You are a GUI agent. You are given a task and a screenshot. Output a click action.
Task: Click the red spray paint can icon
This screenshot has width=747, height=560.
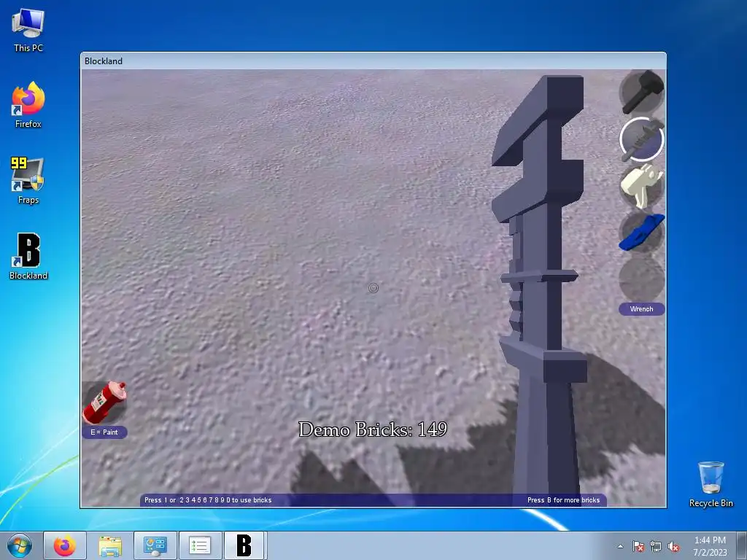(105, 402)
